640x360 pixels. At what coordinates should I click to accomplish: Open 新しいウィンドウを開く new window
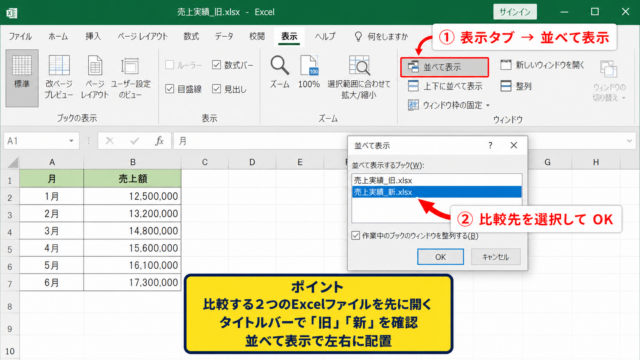tap(542, 65)
